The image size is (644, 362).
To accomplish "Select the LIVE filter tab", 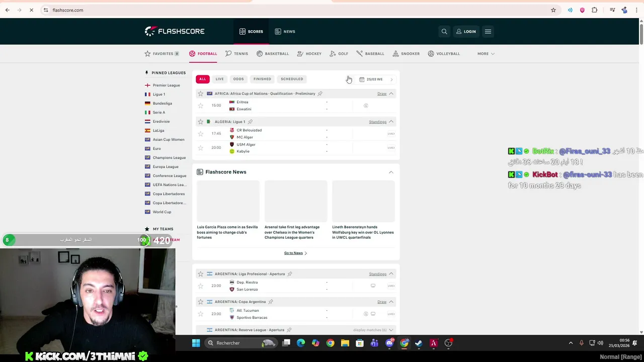I will coord(220,79).
